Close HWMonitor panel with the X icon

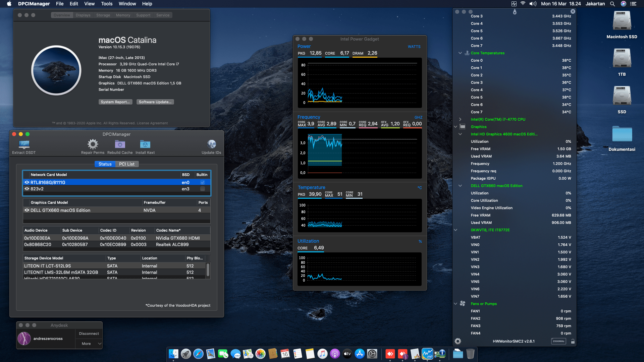coord(573,11)
